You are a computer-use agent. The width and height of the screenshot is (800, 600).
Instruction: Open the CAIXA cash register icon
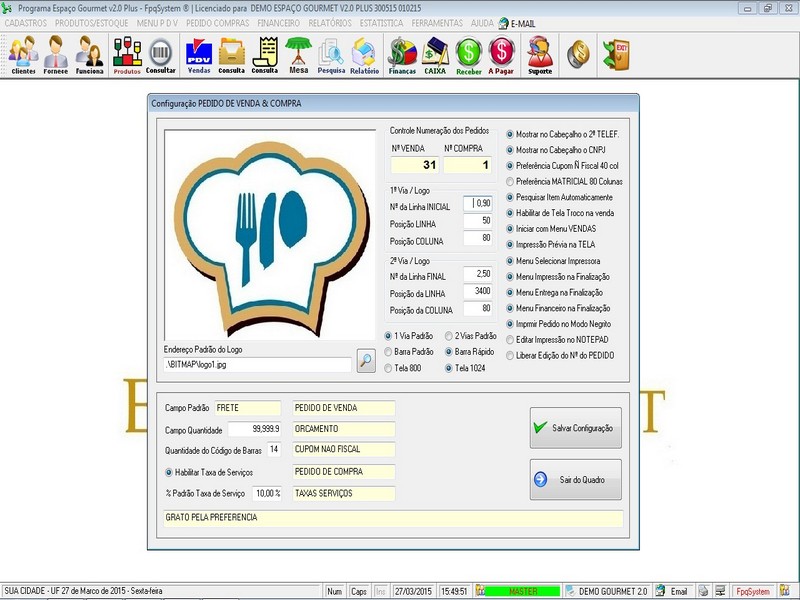[435, 55]
